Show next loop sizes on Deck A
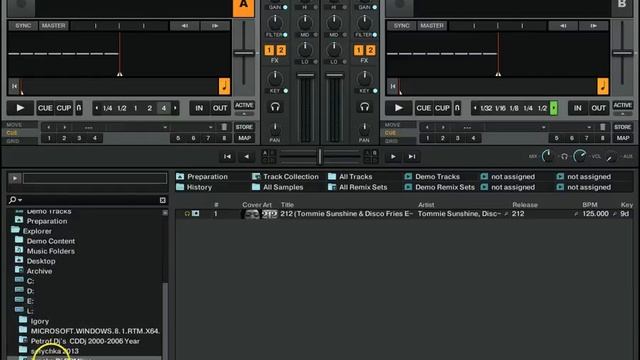 click(176, 108)
